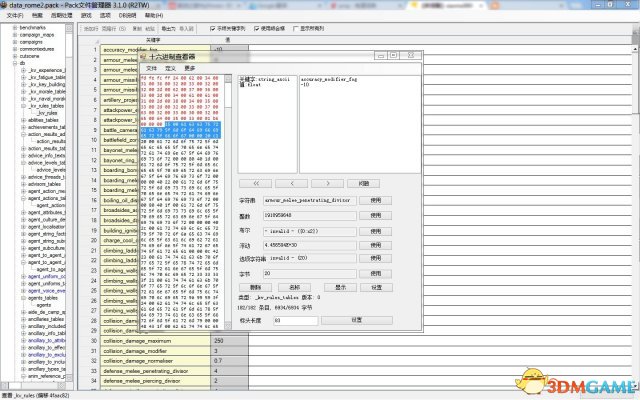Screen dimensions: 640x400
Task: Click 使用 button next to 字符串 field
Action: click(375, 200)
